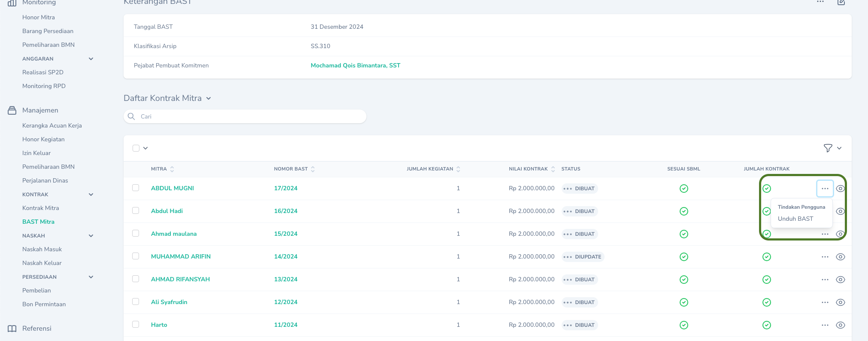
Task: Open the bulk selection dropdown arrow
Action: tap(145, 148)
